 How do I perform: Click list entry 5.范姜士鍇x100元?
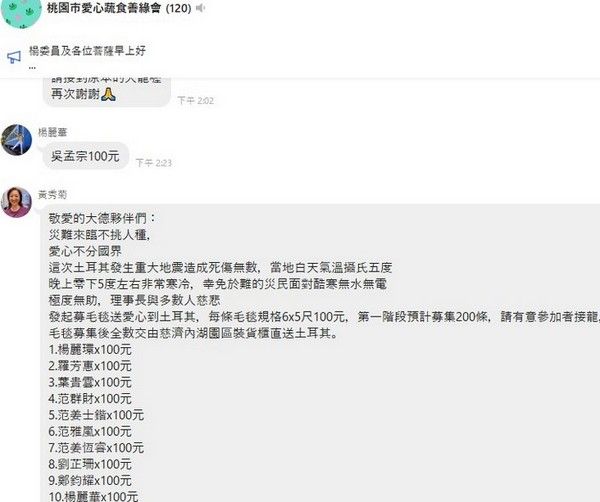96,415
